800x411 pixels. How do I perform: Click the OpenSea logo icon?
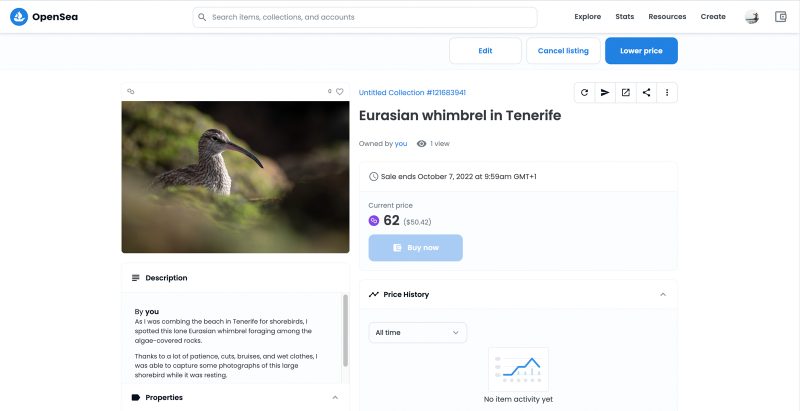pyautogui.click(x=19, y=17)
